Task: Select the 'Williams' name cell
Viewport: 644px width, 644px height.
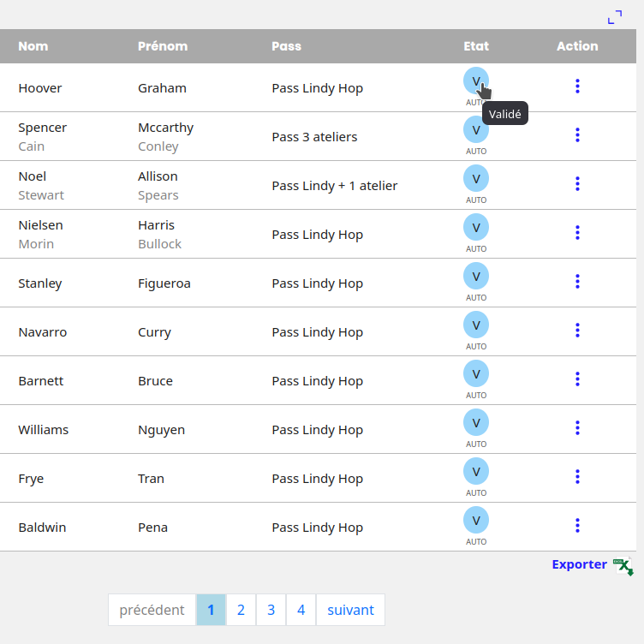Action: (x=43, y=430)
